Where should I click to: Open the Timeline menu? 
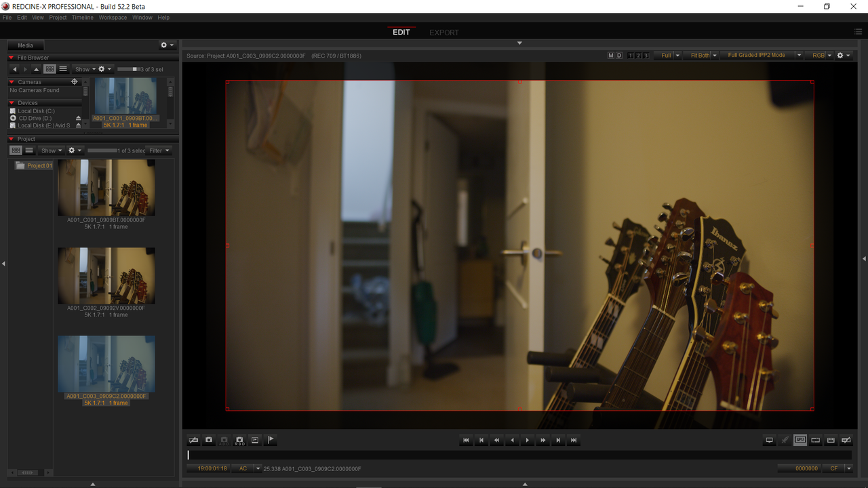pyautogui.click(x=82, y=18)
